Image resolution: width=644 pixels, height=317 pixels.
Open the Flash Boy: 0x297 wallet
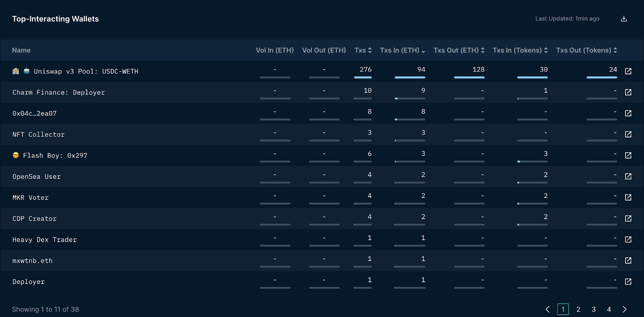click(x=55, y=155)
